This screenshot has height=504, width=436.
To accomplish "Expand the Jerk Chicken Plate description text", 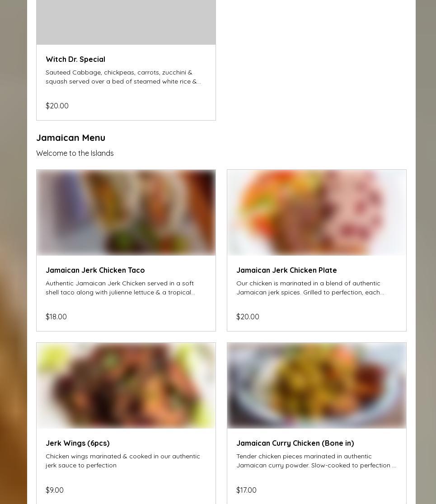I will pyautogui.click(x=310, y=288).
